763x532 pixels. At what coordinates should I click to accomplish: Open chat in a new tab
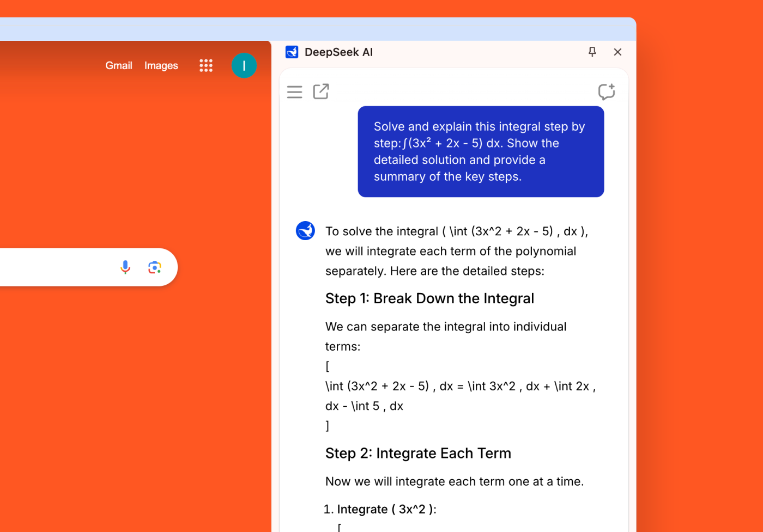click(321, 91)
